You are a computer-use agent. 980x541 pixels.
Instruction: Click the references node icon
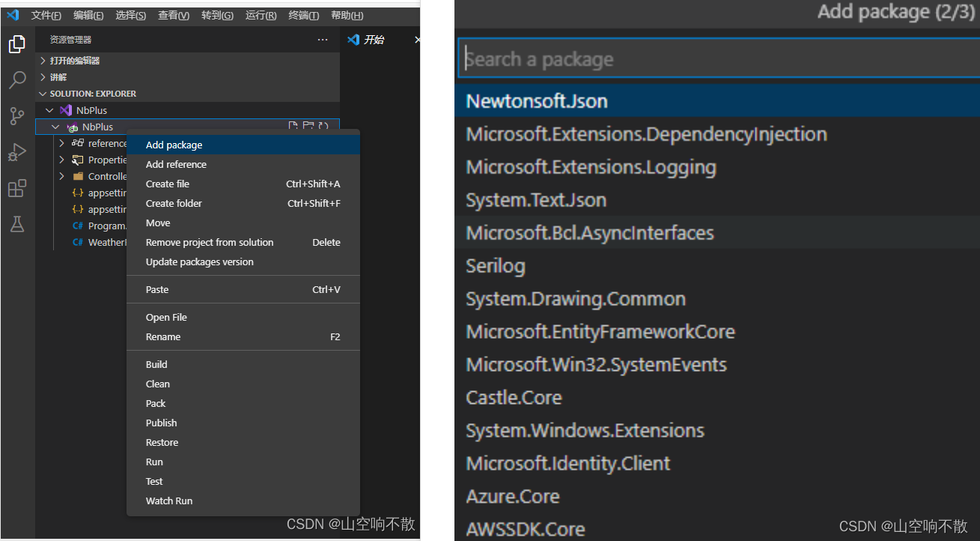[78, 143]
